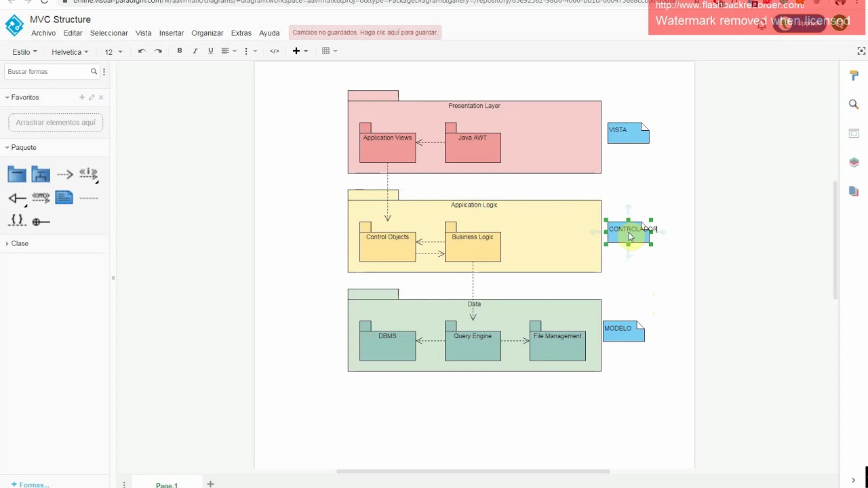This screenshot has height=488, width=868.
Task: Open the vertical dots options dropdown in toolbar
Action: click(250, 51)
